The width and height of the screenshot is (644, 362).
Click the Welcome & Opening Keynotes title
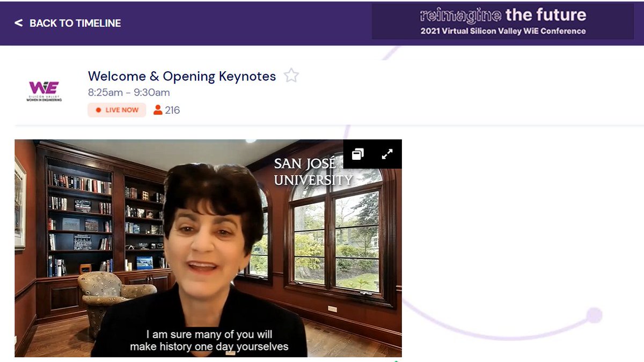[x=182, y=76]
